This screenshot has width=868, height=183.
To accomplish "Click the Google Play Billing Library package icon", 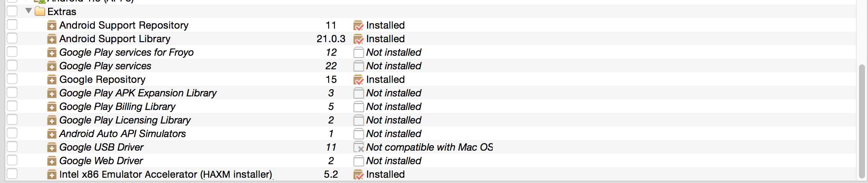I will (x=52, y=107).
